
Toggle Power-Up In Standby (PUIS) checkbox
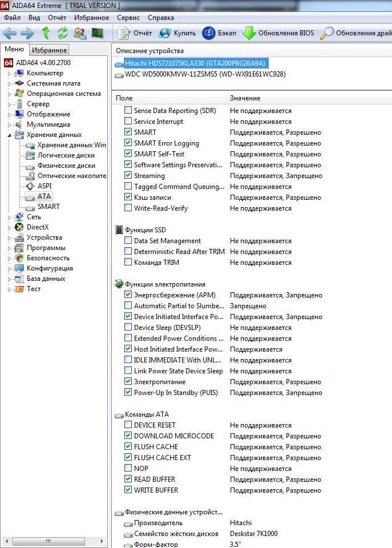128,392
